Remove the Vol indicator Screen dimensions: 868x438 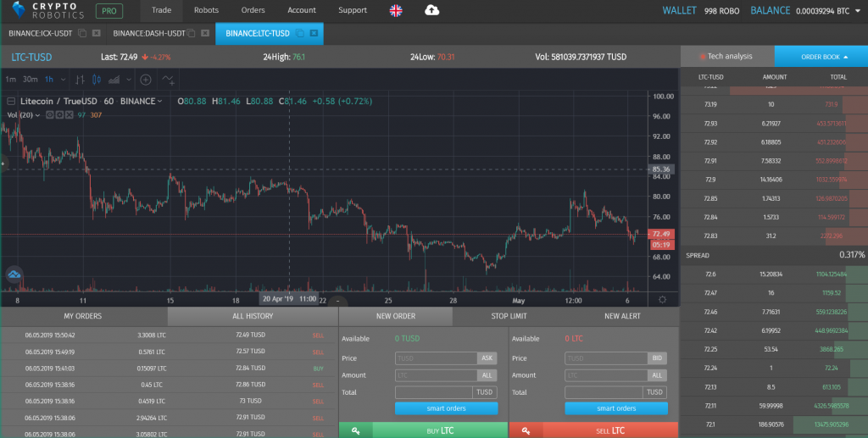coord(70,115)
